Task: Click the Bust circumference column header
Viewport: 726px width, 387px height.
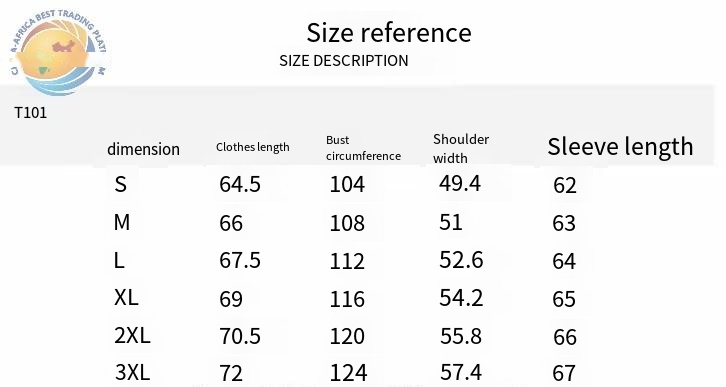Action: [x=363, y=148]
